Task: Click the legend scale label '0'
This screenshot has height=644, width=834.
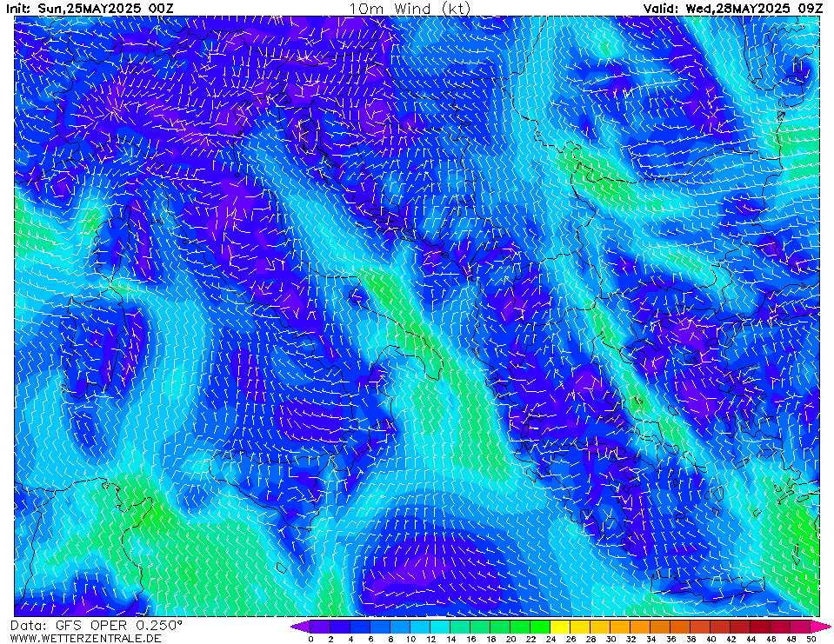Action: click(310, 639)
